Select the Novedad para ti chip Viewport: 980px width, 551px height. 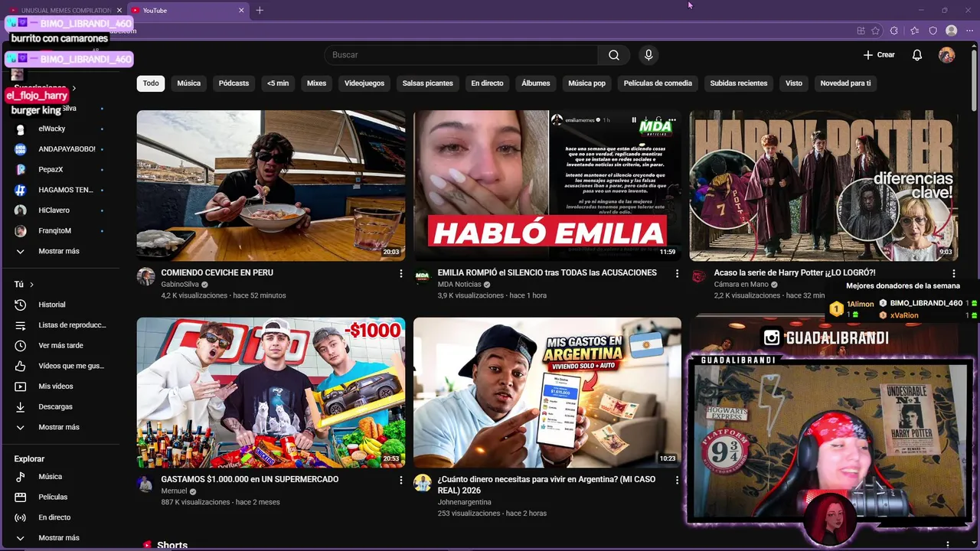[x=845, y=83]
